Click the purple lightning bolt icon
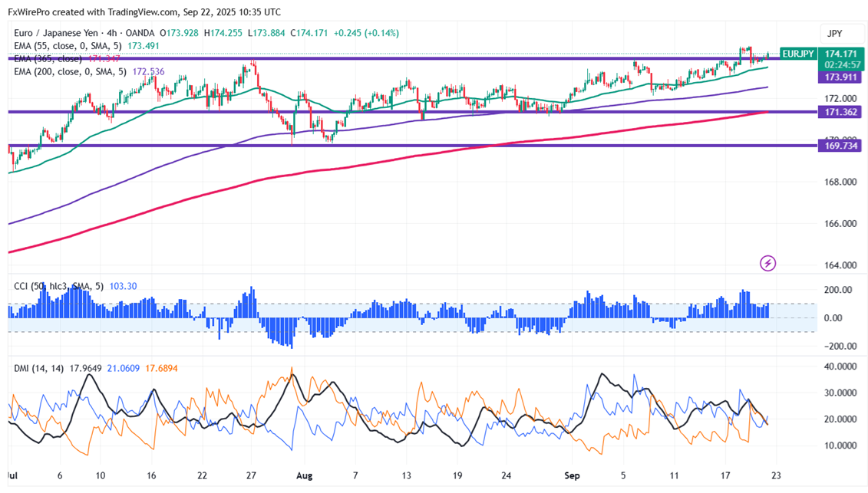 coord(767,264)
